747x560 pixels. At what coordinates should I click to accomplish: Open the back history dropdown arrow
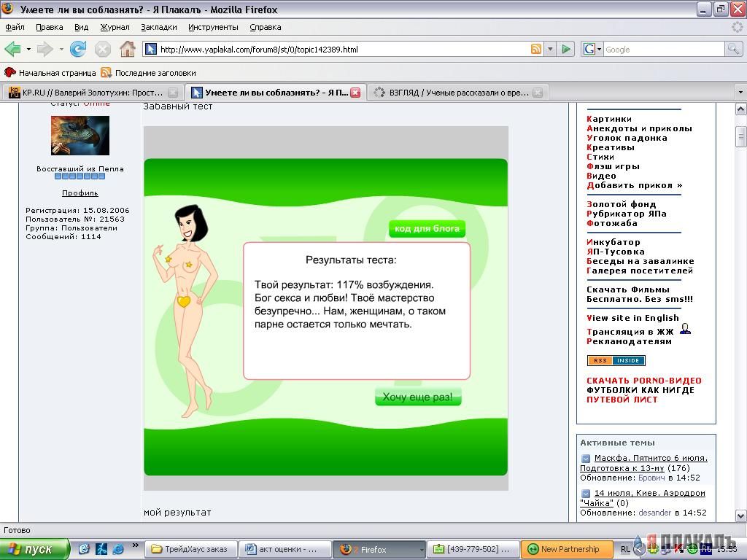pos(28,49)
